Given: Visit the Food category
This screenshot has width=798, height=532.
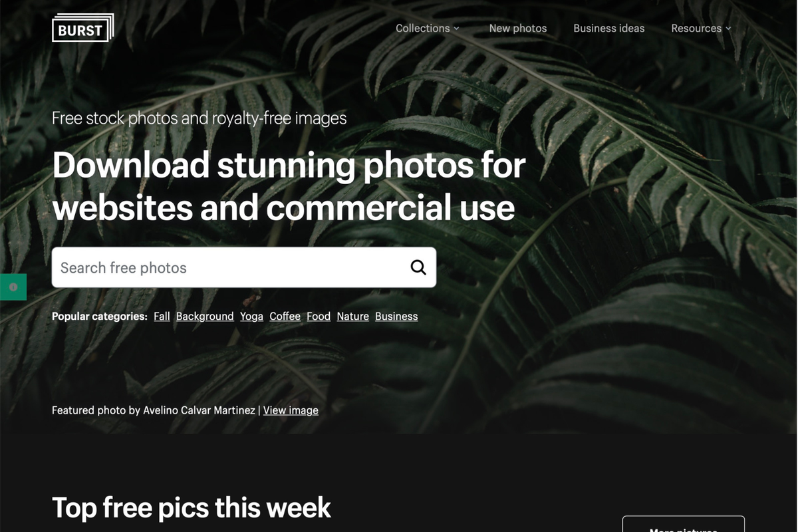Looking at the screenshot, I should (x=319, y=316).
